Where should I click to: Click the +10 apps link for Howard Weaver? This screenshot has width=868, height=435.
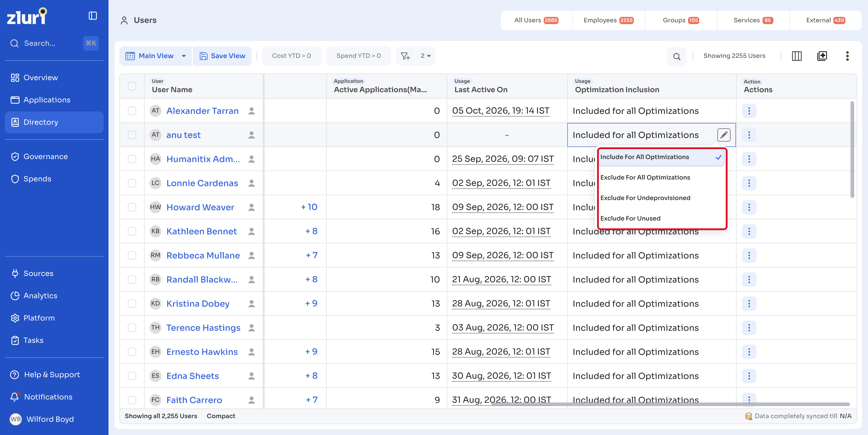coord(309,207)
